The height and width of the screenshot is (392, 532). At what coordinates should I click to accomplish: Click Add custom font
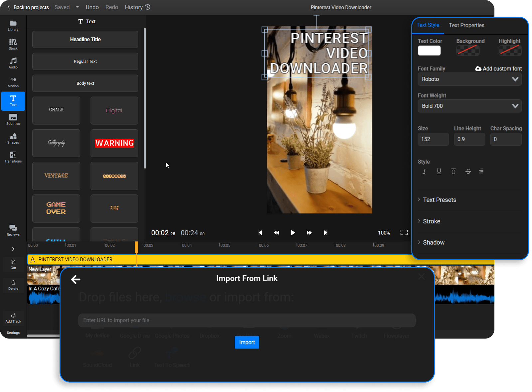click(x=498, y=68)
